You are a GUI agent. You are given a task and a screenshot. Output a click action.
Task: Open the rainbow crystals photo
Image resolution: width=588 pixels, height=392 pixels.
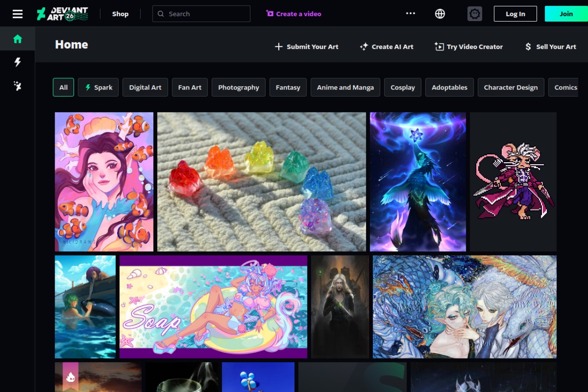[x=262, y=182]
